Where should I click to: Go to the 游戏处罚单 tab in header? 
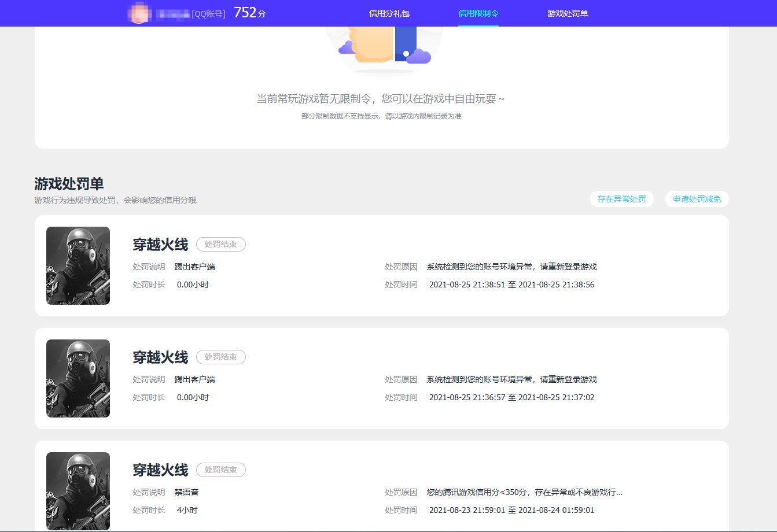tap(568, 13)
